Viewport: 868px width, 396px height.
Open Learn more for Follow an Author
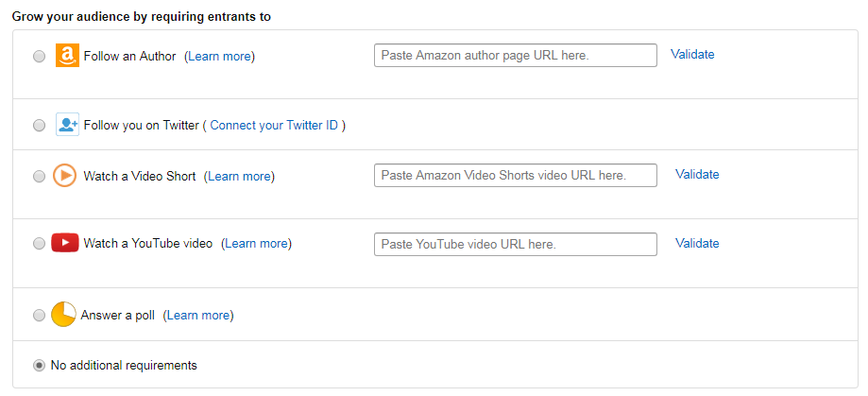pos(219,57)
